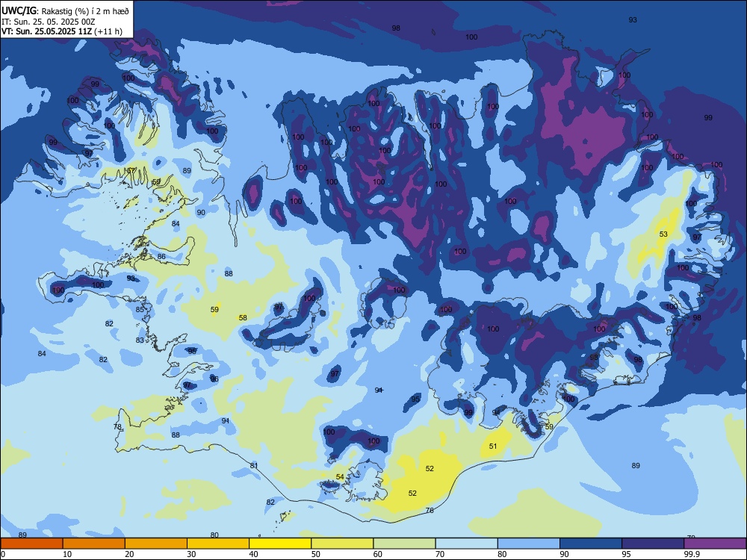This screenshot has height=560, width=747.
Task: Click the title text 'Rakastig (%) í 2 m hæð'
Action: tap(85, 11)
